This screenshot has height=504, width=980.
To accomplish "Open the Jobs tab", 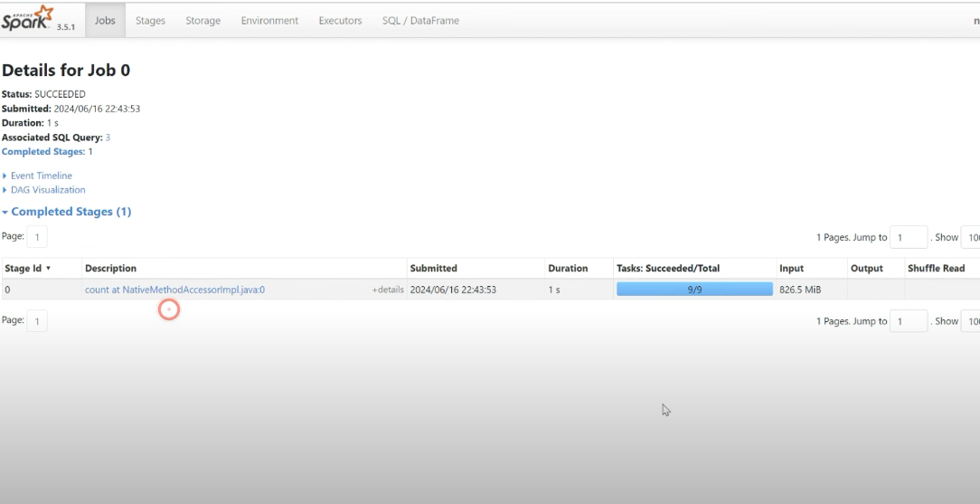I will point(105,21).
